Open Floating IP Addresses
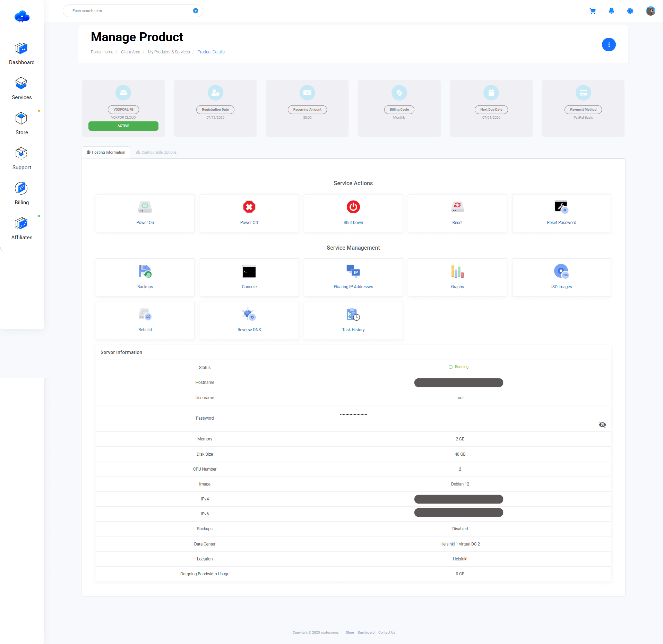Image resolution: width=663 pixels, height=644 pixels. tap(353, 277)
